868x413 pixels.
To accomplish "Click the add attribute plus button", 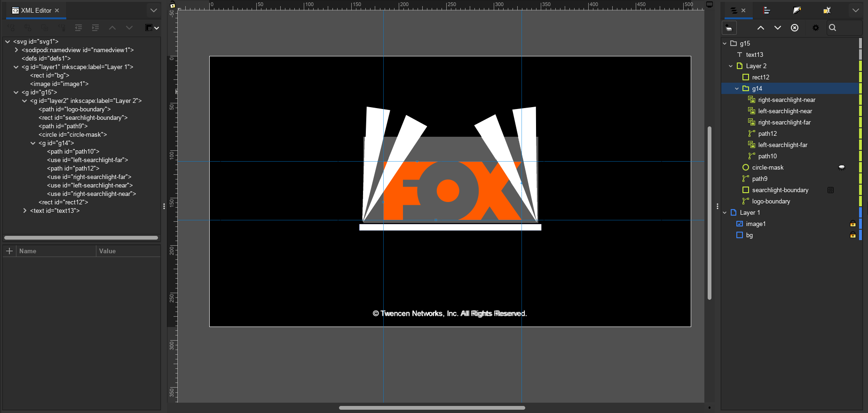I will [x=9, y=251].
